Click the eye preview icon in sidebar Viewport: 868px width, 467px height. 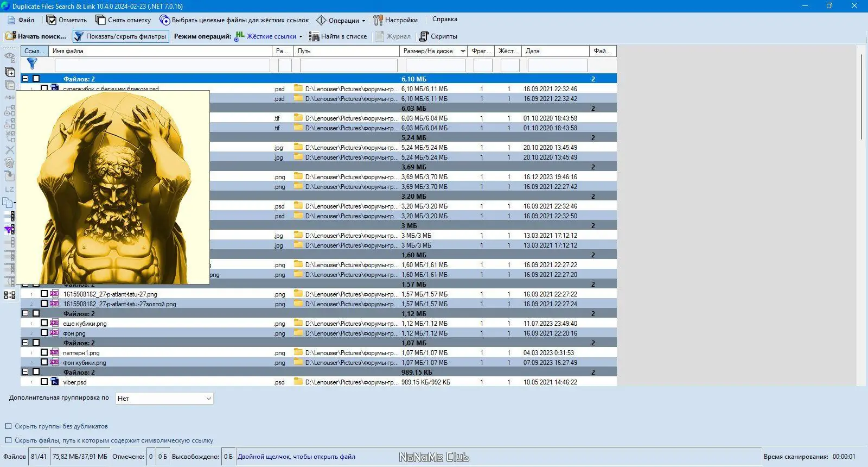(x=10, y=56)
